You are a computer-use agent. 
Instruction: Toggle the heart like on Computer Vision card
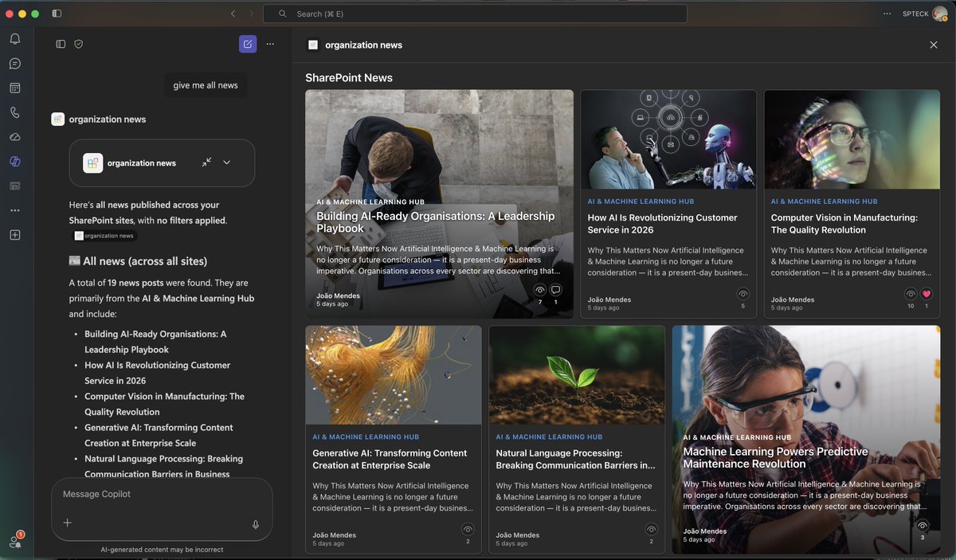927,294
